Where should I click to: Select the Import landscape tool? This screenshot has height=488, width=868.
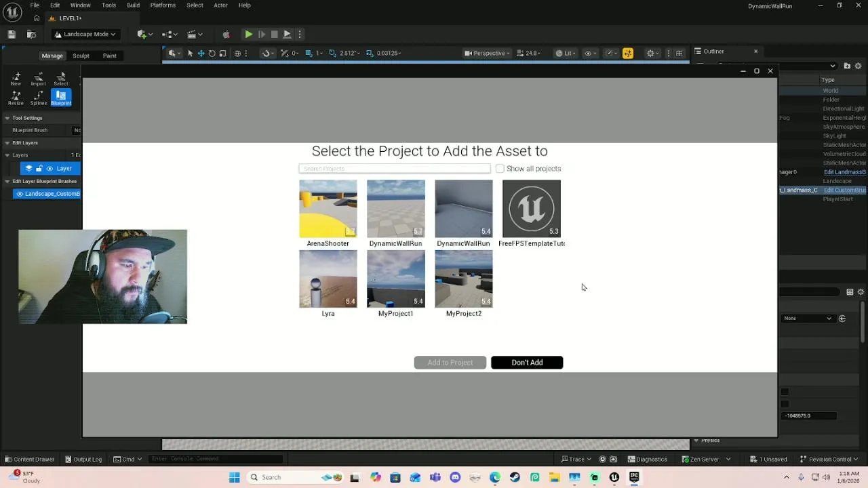tap(38, 79)
